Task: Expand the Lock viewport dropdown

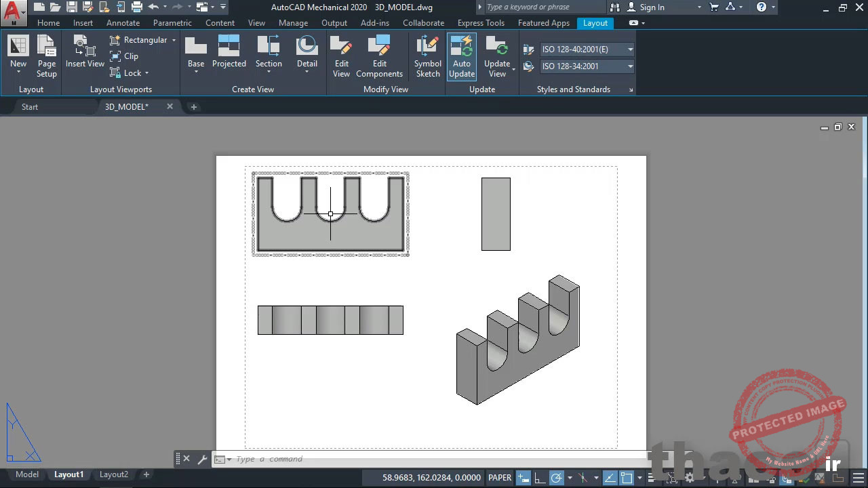Action: pyautogui.click(x=146, y=73)
